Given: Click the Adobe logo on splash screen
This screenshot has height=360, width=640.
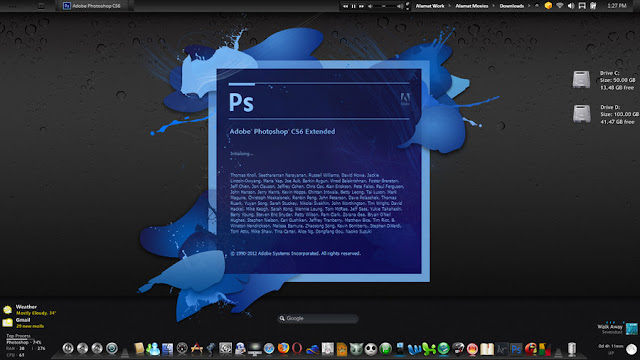Looking at the screenshot, I should tap(405, 99).
